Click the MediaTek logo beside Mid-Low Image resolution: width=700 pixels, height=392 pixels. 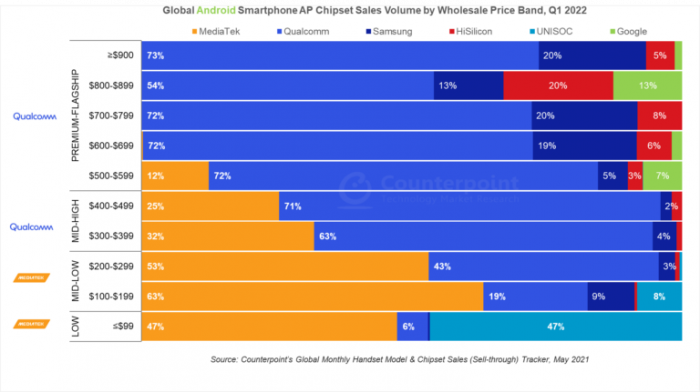(31, 278)
